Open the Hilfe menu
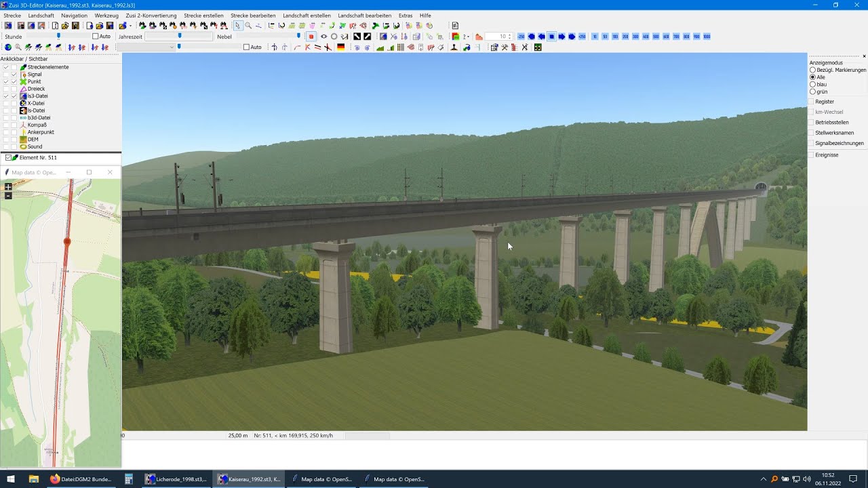The height and width of the screenshot is (488, 868). (425, 15)
